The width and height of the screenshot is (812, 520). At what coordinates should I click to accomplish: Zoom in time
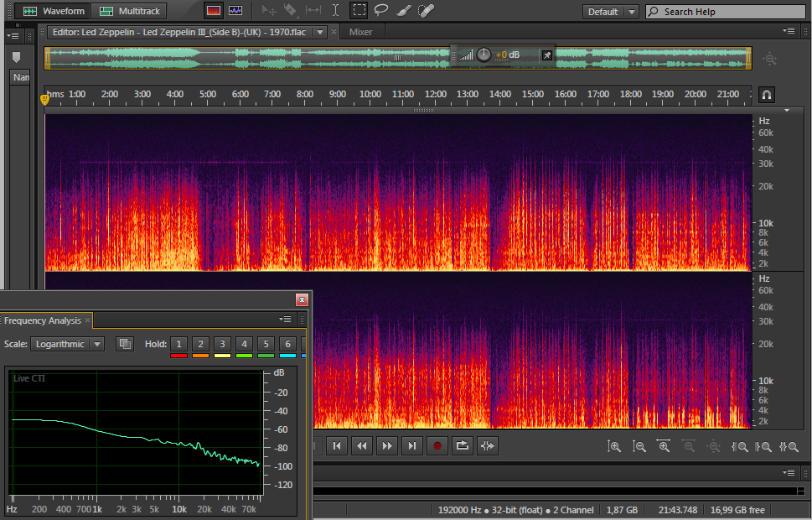tap(664, 446)
